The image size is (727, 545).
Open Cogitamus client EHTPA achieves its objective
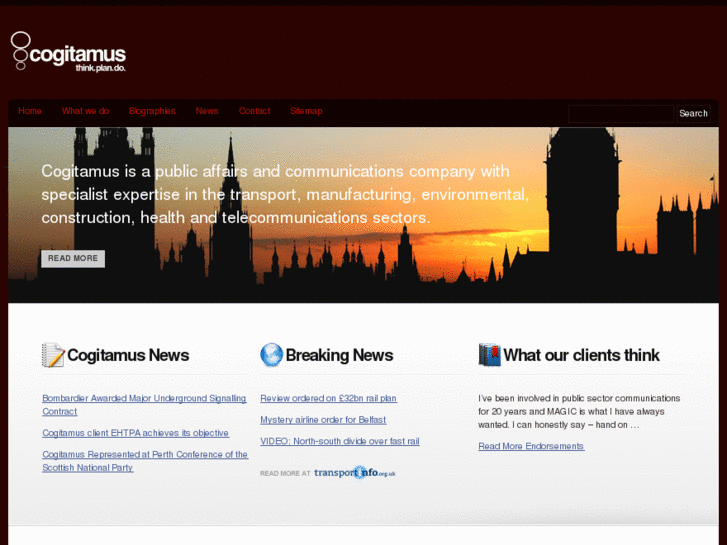point(135,433)
